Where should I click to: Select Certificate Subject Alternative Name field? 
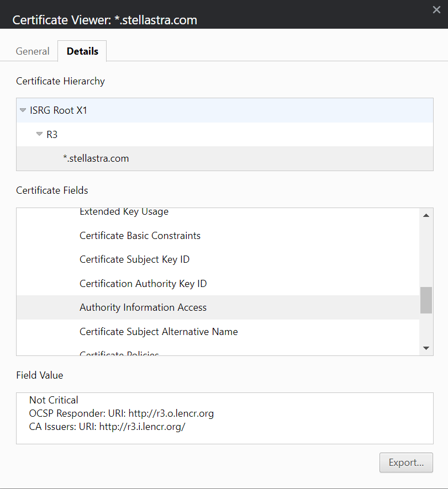coord(218,332)
